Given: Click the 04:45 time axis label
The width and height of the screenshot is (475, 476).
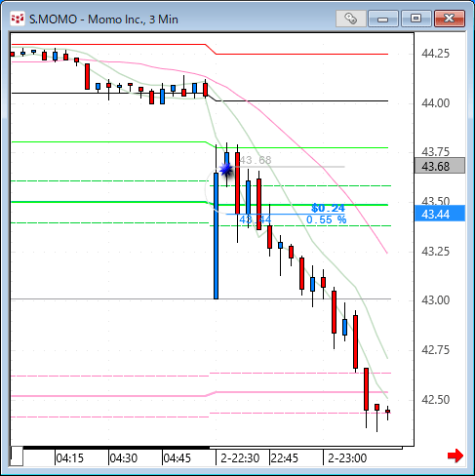Looking at the screenshot, I should 178,458.
